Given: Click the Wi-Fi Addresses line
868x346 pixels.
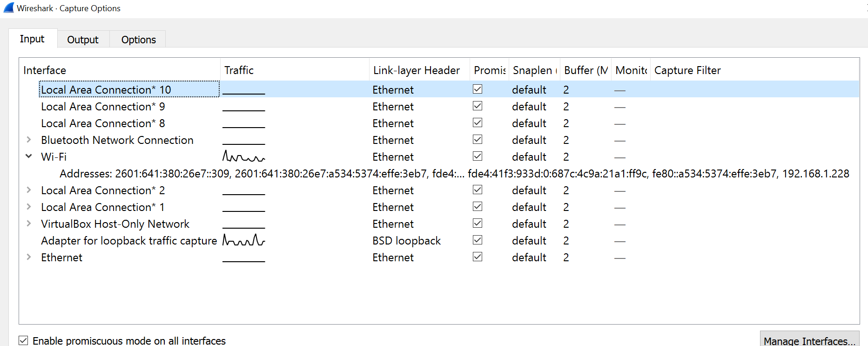Looking at the screenshot, I should (454, 173).
